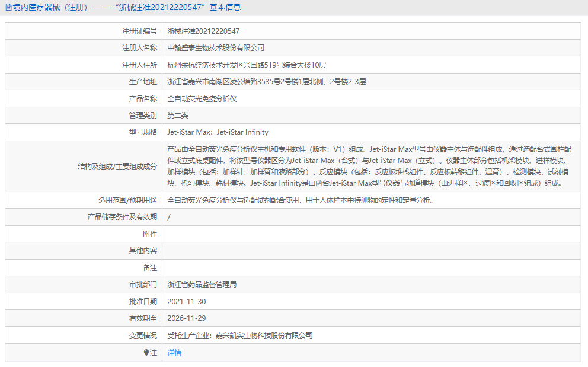Viewport: 588px width, 367px height.
Task: Select the slash value in storage conditions row
Action: tap(169, 217)
